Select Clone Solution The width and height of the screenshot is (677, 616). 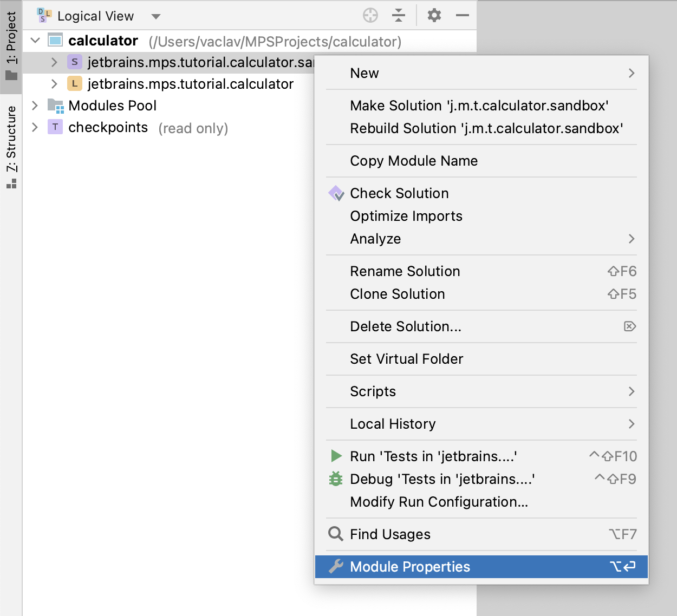tap(397, 294)
